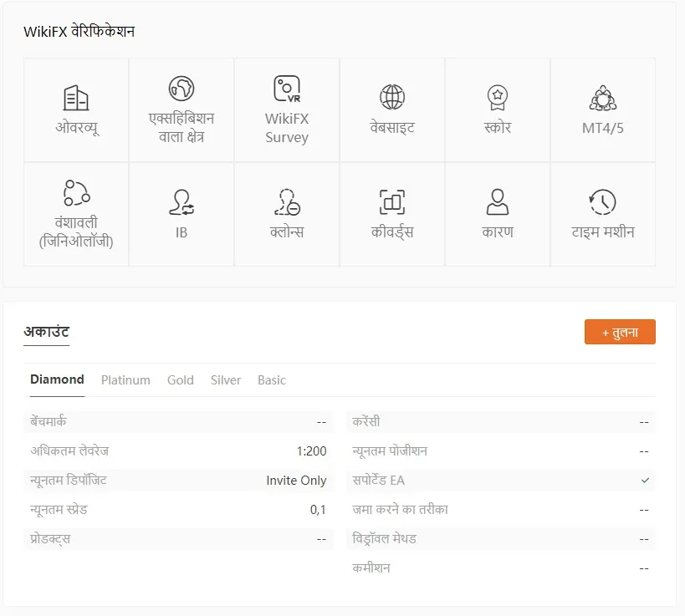Viewport: 685px width, 616px height.
Task: Click the वेबसाइट tile label text
Action: [392, 128]
